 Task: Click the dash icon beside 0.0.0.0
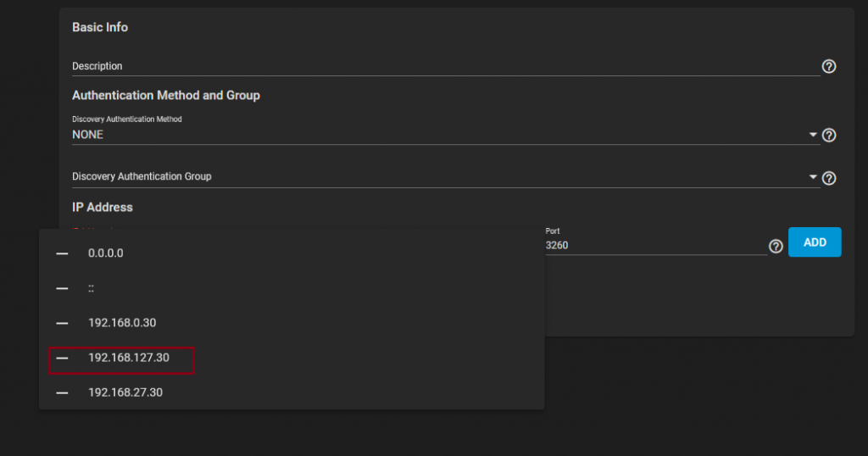click(62, 253)
